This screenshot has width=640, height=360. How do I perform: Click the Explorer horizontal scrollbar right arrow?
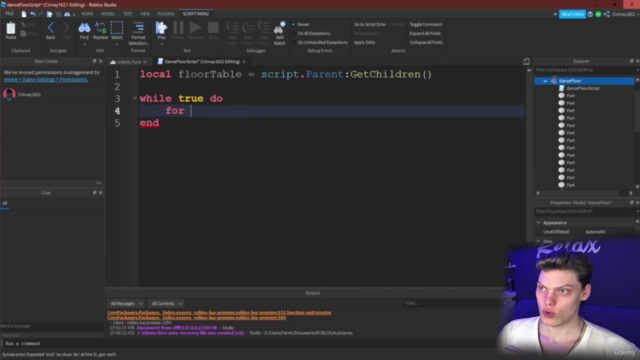[x=631, y=193]
